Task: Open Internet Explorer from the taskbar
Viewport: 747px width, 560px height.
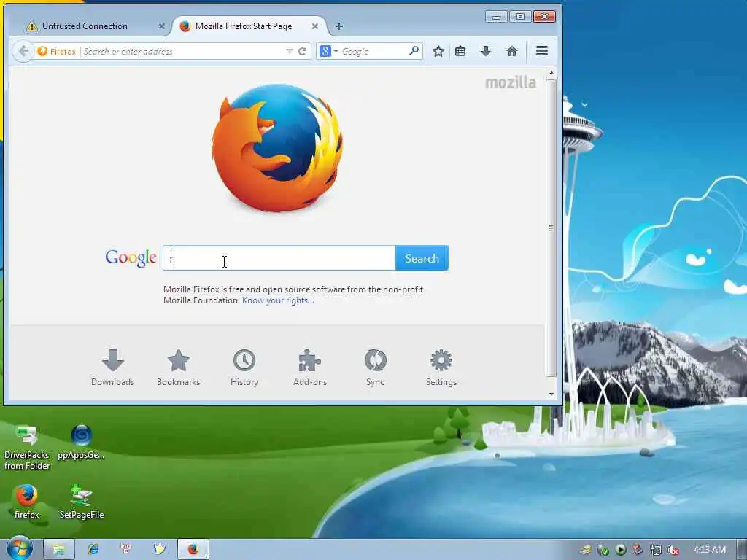Action: point(93,549)
